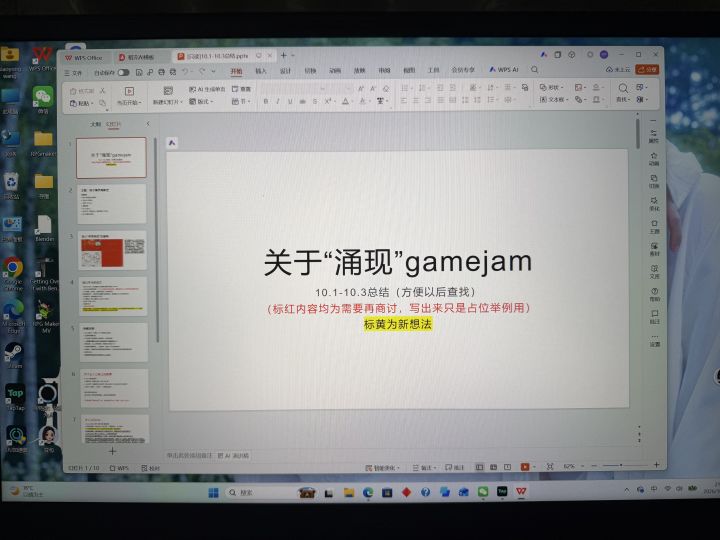Click the undo arrow icon
This screenshot has height=540, width=720.
click(x=185, y=72)
